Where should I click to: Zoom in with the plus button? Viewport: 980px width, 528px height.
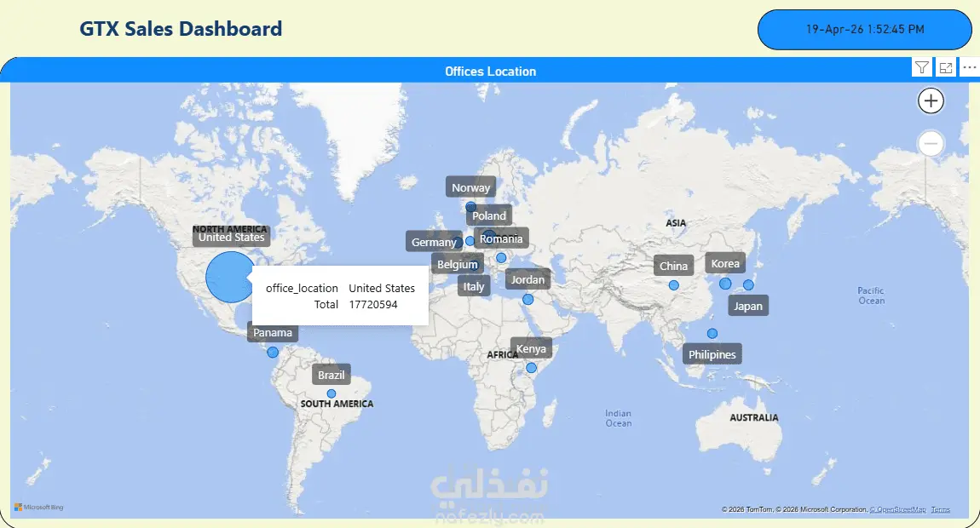coord(931,100)
